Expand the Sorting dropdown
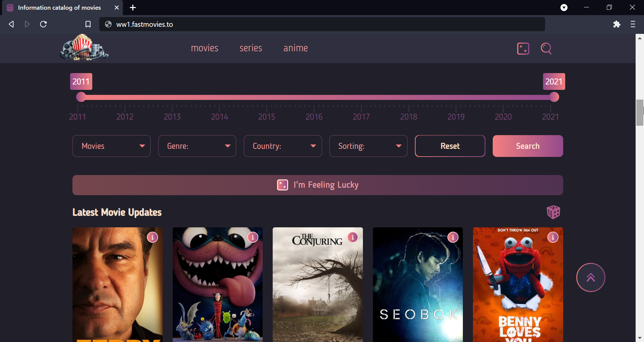The height and width of the screenshot is (342, 644). pyautogui.click(x=368, y=146)
